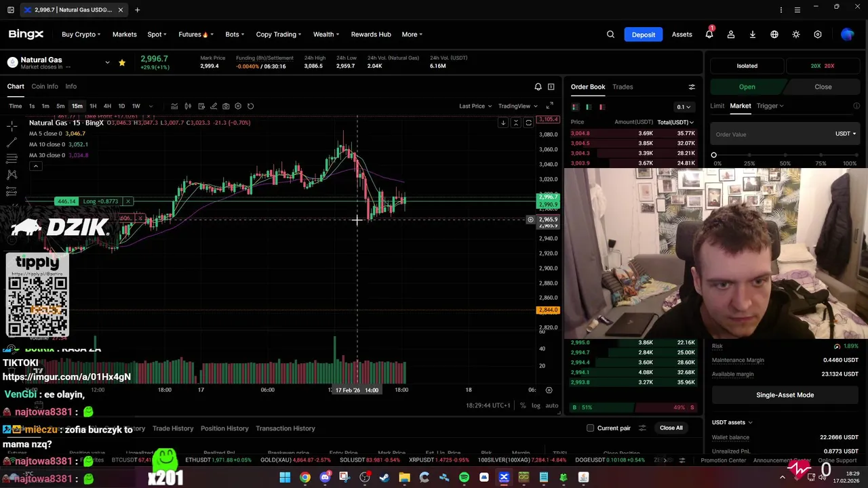Screen dimensions: 868x488
Task: Show asks-only order book view
Action: coord(602,107)
